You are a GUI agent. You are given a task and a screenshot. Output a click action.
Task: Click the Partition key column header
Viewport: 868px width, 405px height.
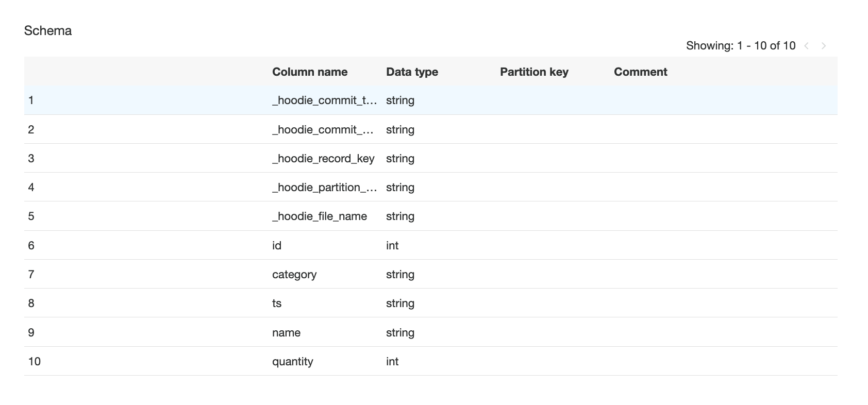[x=534, y=72]
